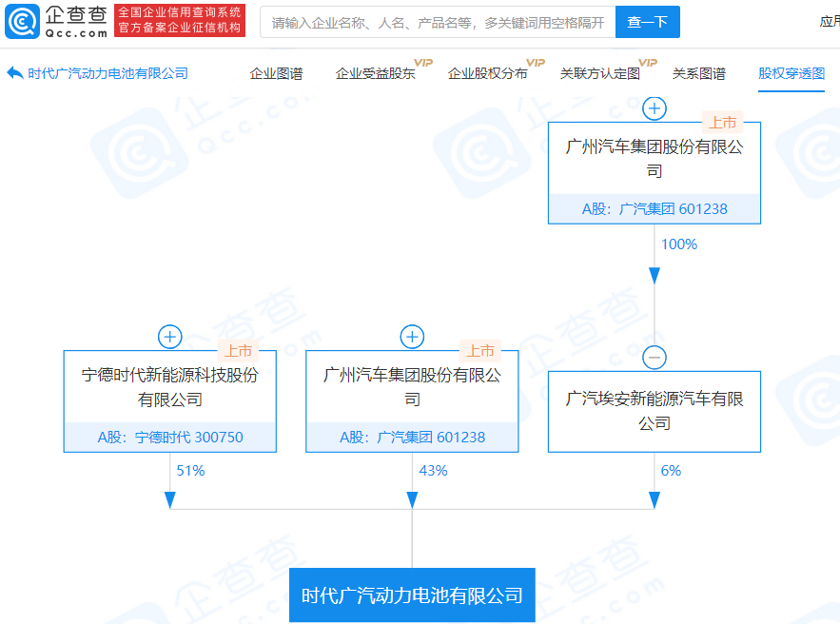Image resolution: width=840 pixels, height=624 pixels.
Task: Toggle the minus control on 广汽埃安 branch
Action: pyautogui.click(x=654, y=358)
